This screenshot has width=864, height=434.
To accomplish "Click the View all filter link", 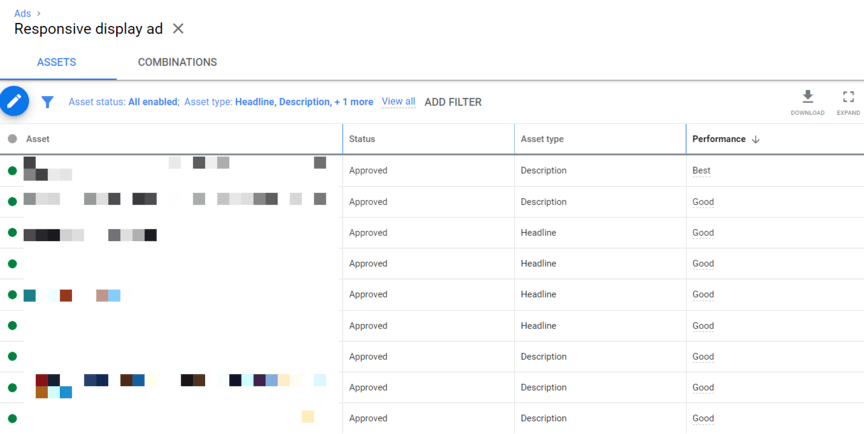I will (398, 102).
